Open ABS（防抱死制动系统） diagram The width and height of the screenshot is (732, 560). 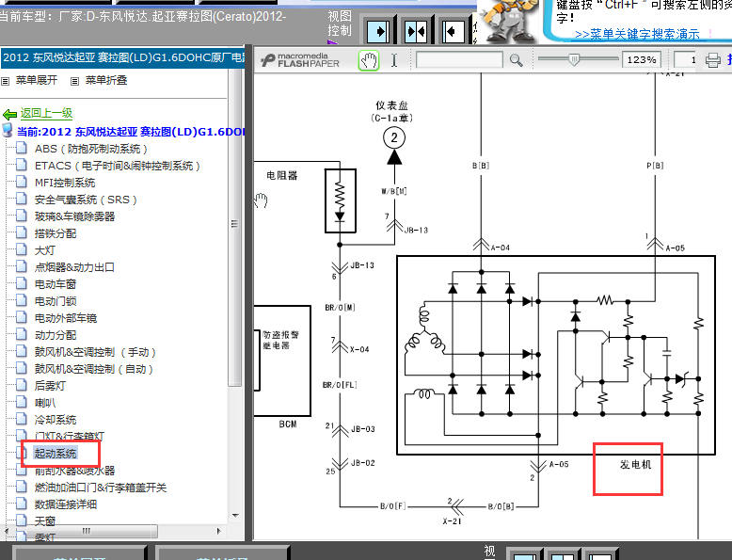tap(91, 149)
